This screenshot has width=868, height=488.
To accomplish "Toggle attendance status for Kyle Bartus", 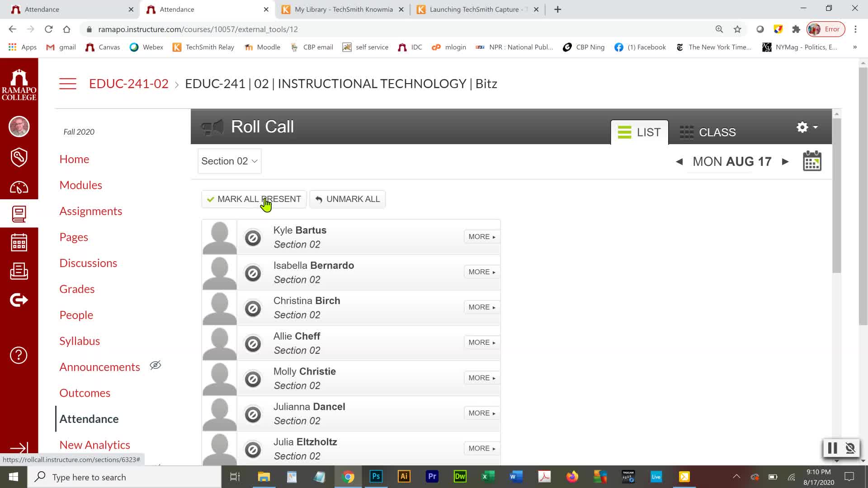I will pyautogui.click(x=253, y=238).
